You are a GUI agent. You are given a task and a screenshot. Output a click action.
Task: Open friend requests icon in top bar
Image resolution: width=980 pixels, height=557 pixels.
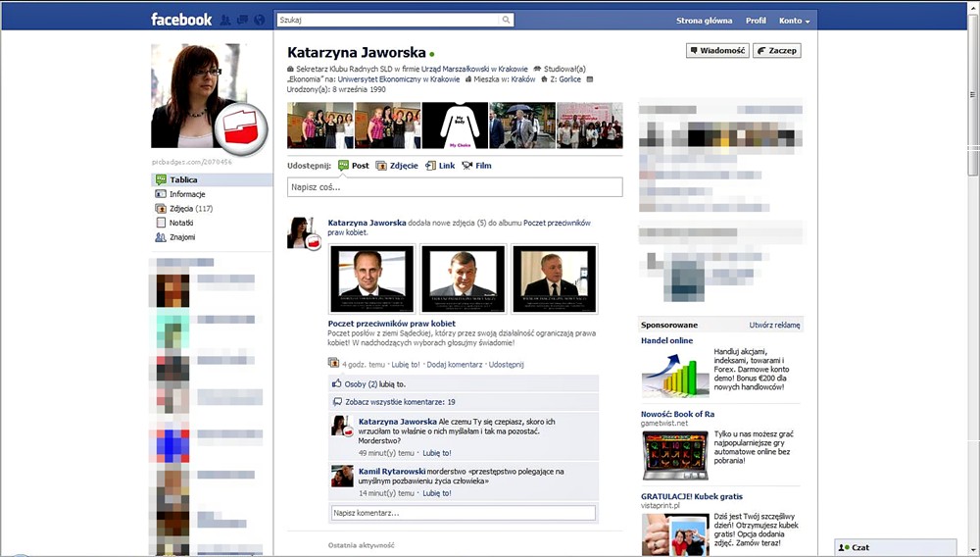click(x=225, y=20)
